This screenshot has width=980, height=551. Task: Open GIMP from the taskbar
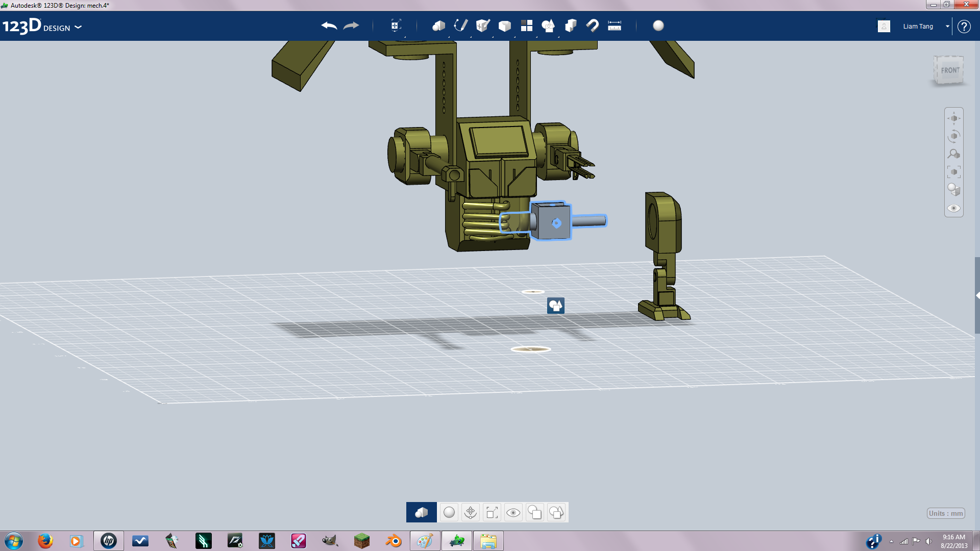point(330,541)
